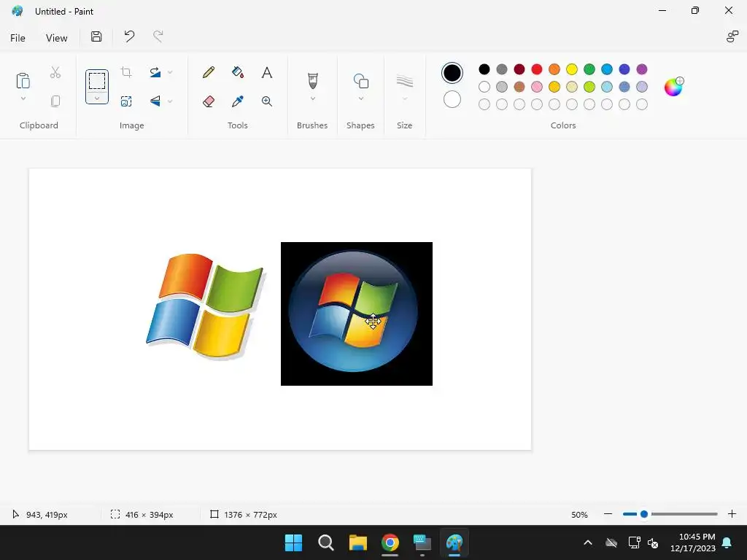This screenshot has width=747, height=560.
Task: Expand the Size dropdown chevron
Action: [x=404, y=98]
